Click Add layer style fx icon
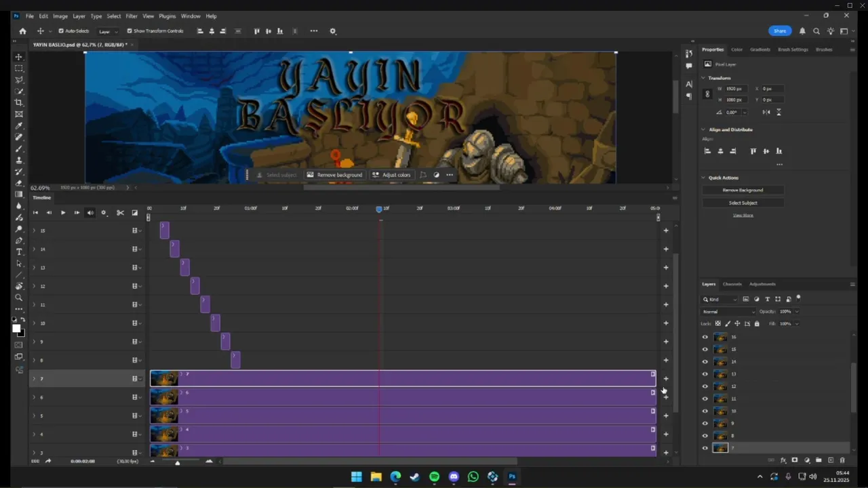Viewport: 868px width, 488px height. point(783,460)
